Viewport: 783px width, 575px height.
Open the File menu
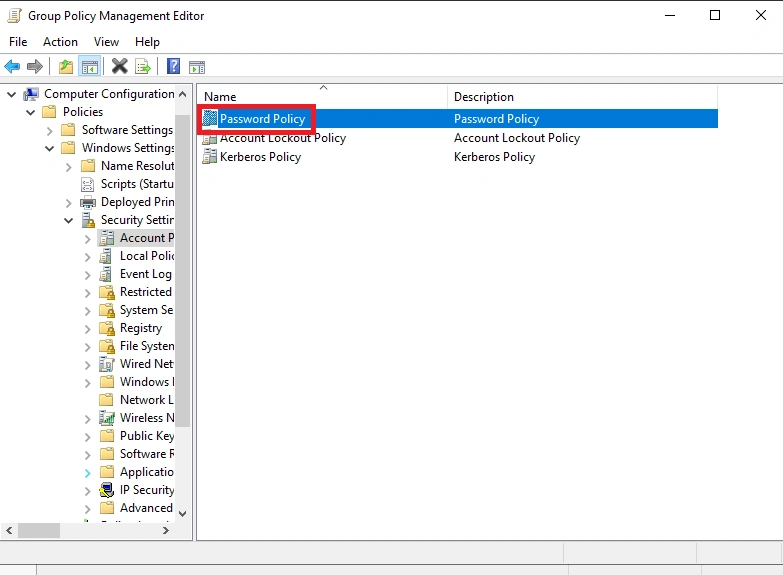point(18,42)
